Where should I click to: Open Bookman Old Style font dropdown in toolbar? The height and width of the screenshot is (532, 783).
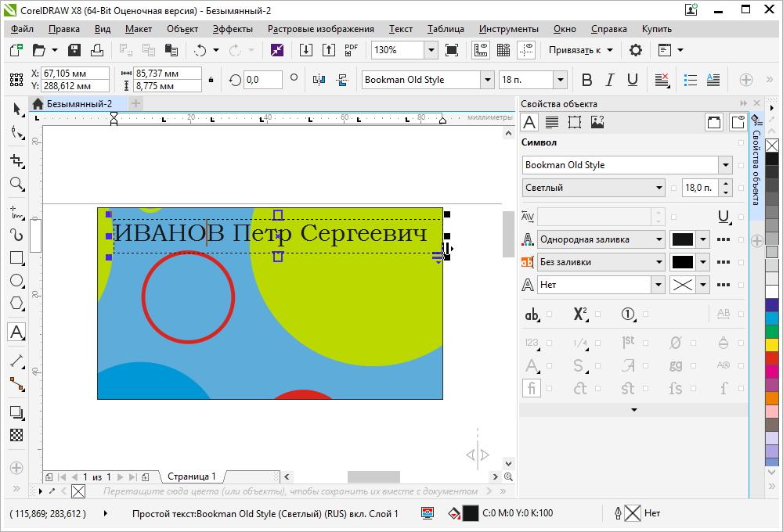coord(487,80)
